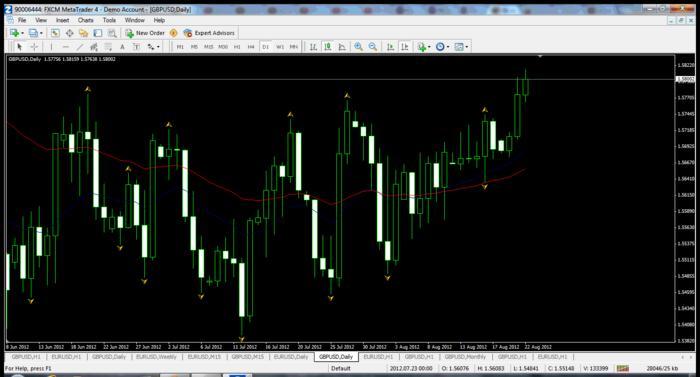Click the chart shift triangle marker
The height and width of the screenshot is (377, 700).
click(x=540, y=56)
